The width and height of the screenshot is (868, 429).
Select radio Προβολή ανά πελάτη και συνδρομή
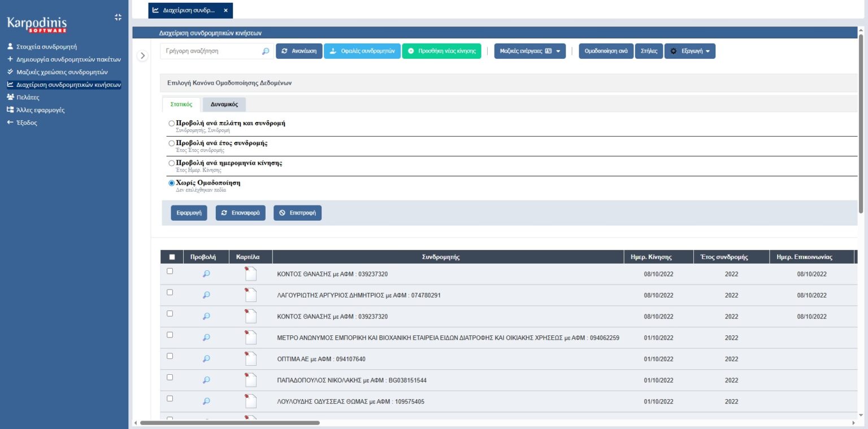172,123
